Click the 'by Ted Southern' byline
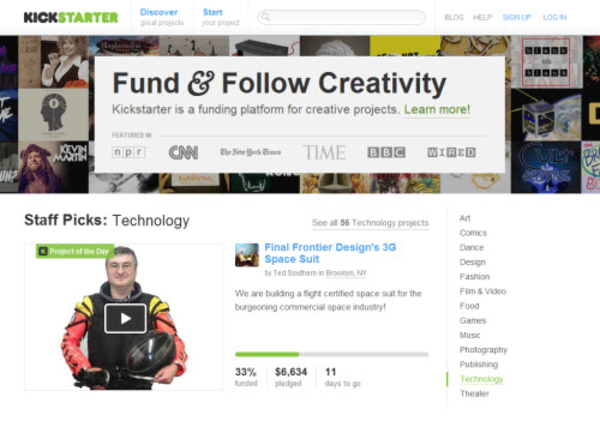This screenshot has height=421, width=600. 290,273
